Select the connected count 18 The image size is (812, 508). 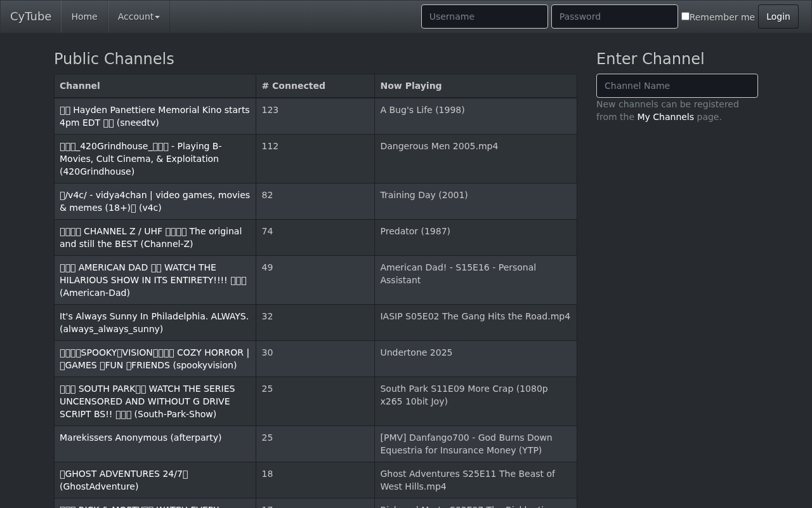click(x=267, y=474)
